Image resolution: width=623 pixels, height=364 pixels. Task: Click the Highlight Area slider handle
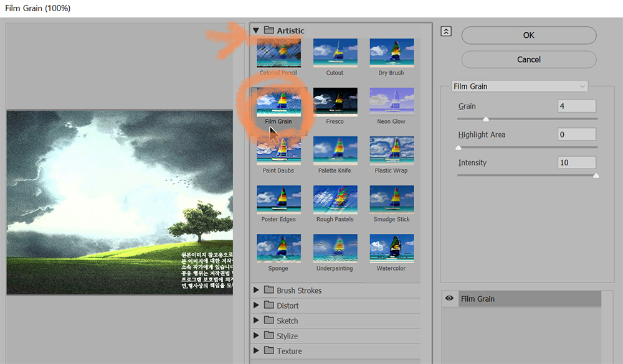pyautogui.click(x=459, y=147)
